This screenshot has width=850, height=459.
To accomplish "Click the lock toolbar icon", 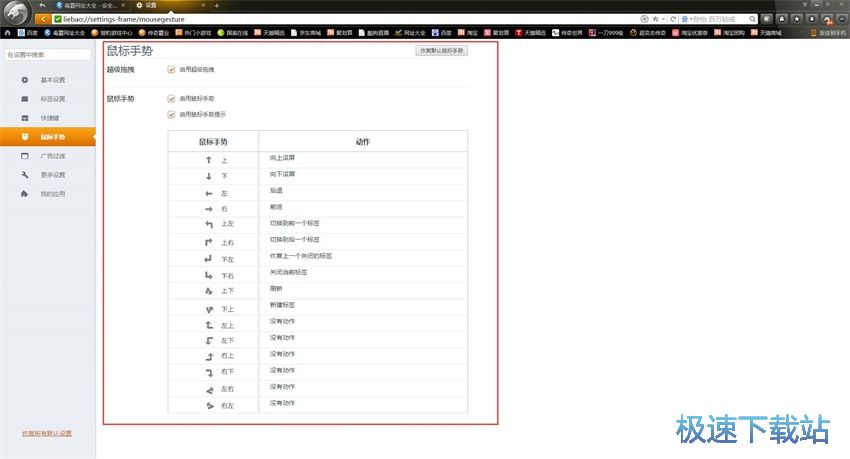I will tap(782, 19).
